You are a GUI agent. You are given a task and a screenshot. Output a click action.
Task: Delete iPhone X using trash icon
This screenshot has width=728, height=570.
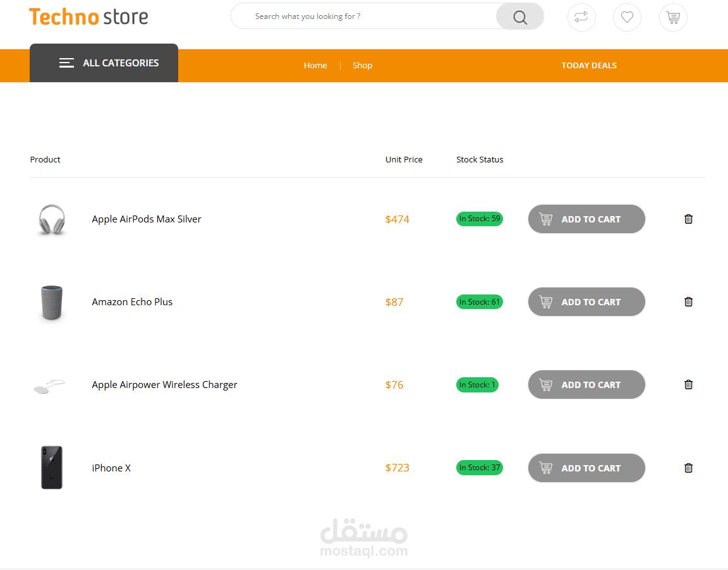[x=689, y=468]
